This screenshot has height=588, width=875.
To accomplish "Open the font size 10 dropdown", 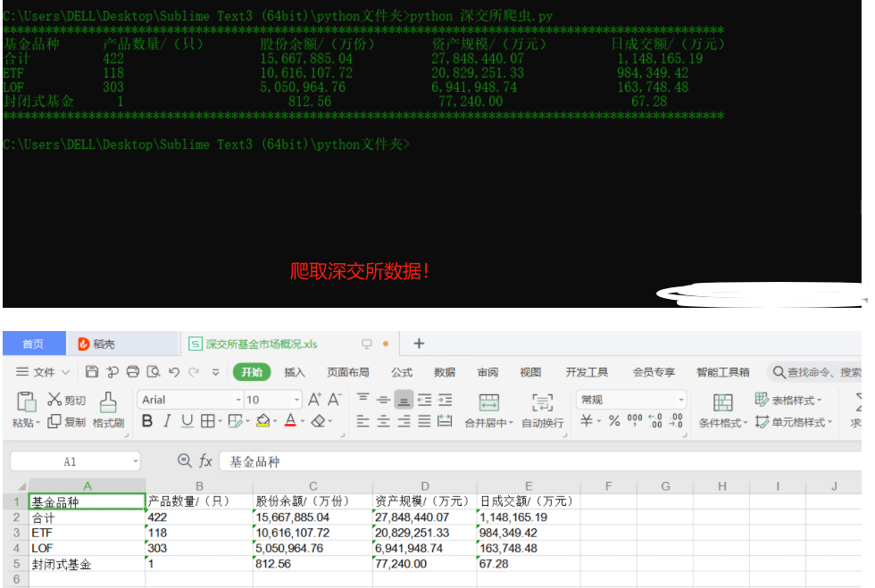I will [x=296, y=400].
